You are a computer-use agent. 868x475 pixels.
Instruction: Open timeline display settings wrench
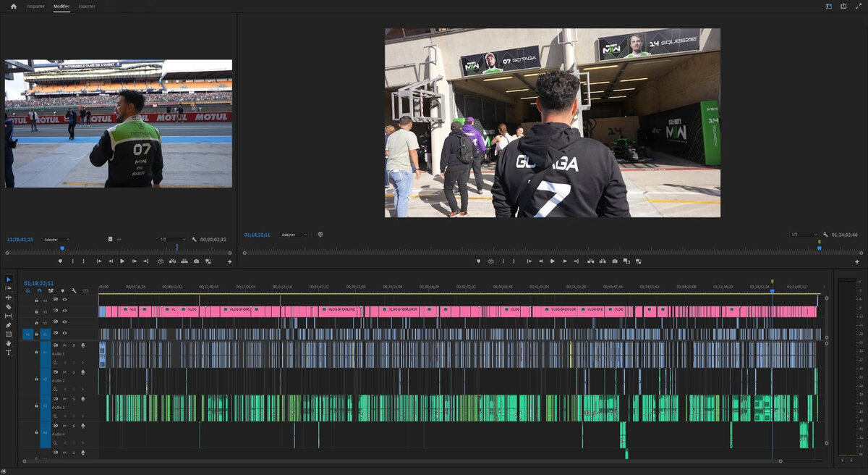(x=74, y=290)
